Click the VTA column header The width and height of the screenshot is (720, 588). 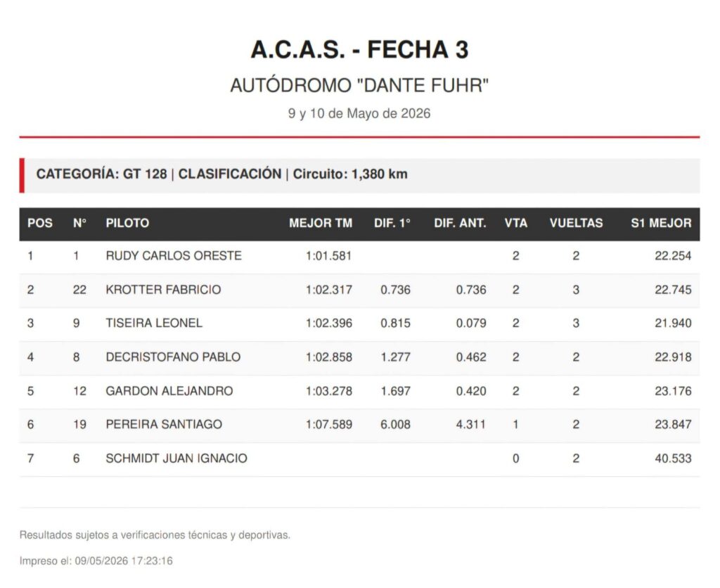[x=515, y=223]
